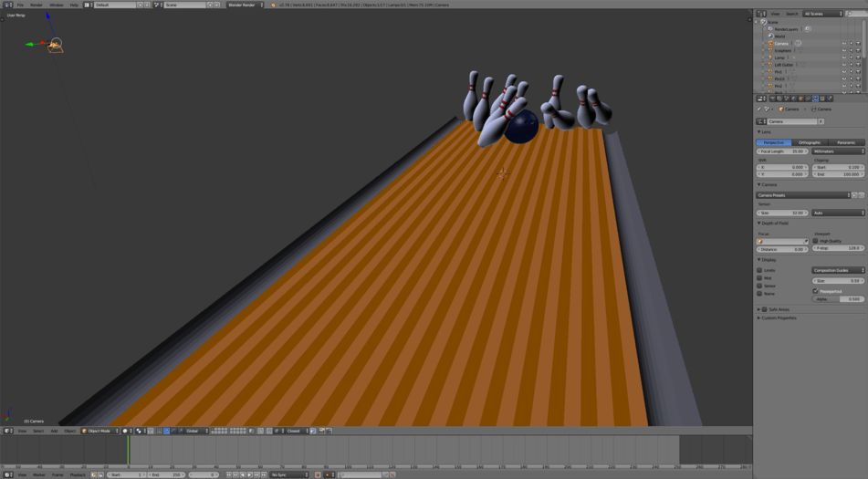Open the Global orientation dropdown
868x479 pixels.
tap(197, 431)
